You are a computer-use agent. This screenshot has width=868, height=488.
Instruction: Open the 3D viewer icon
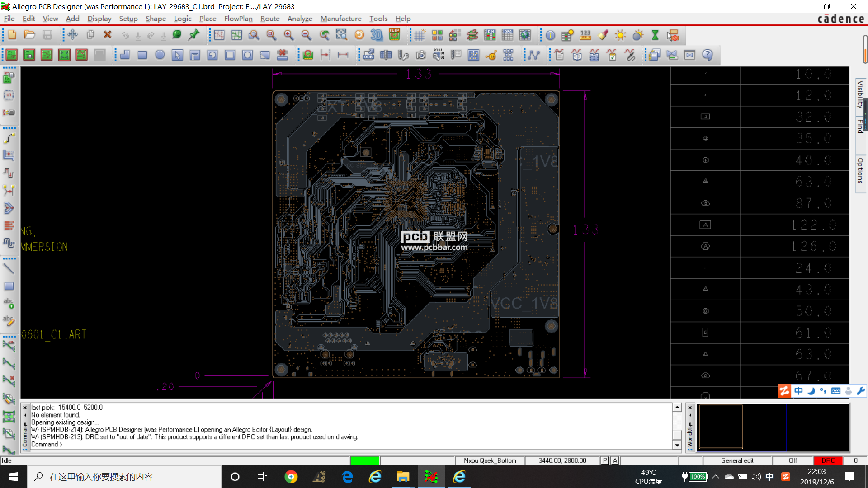point(377,35)
